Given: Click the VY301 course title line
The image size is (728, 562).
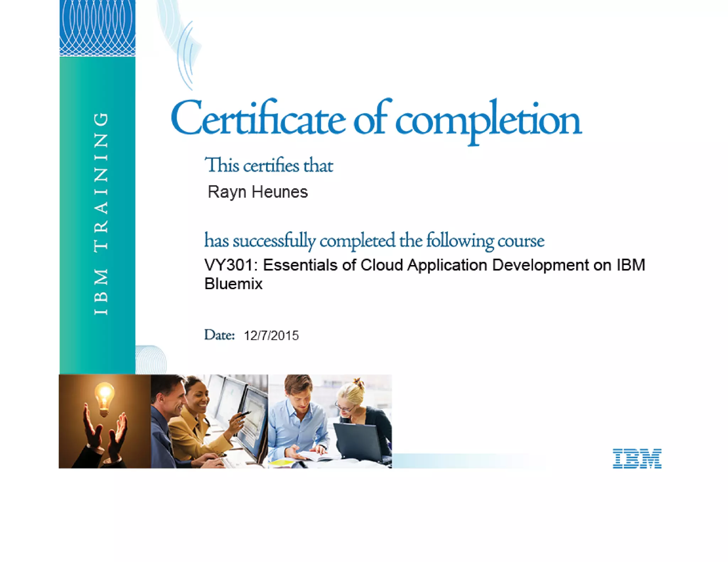Looking at the screenshot, I should (x=424, y=265).
